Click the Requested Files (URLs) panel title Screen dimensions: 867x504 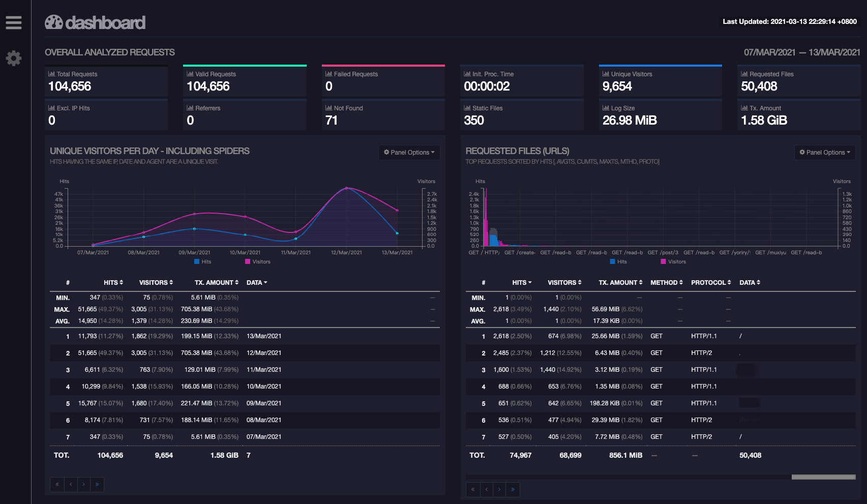click(x=517, y=151)
